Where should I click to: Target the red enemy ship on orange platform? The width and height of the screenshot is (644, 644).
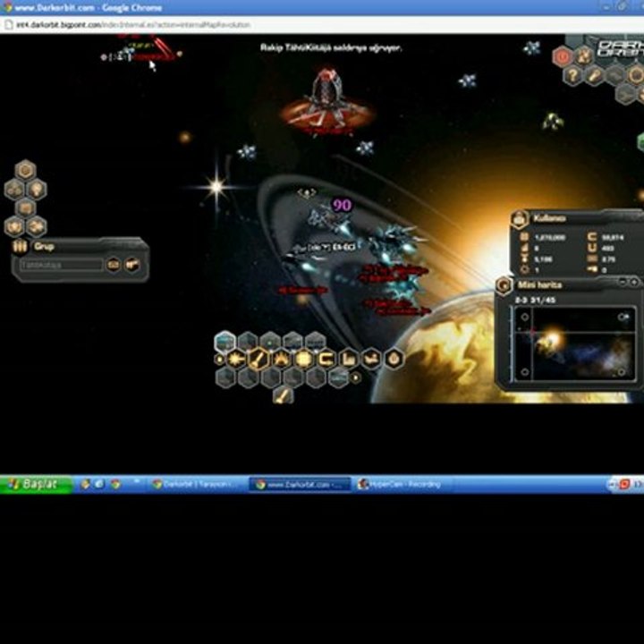pos(326,98)
